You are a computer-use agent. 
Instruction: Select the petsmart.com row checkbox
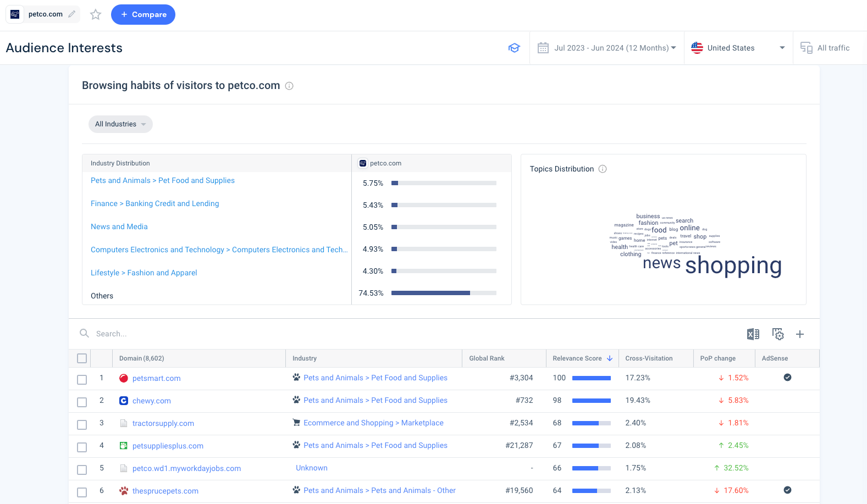(x=82, y=379)
